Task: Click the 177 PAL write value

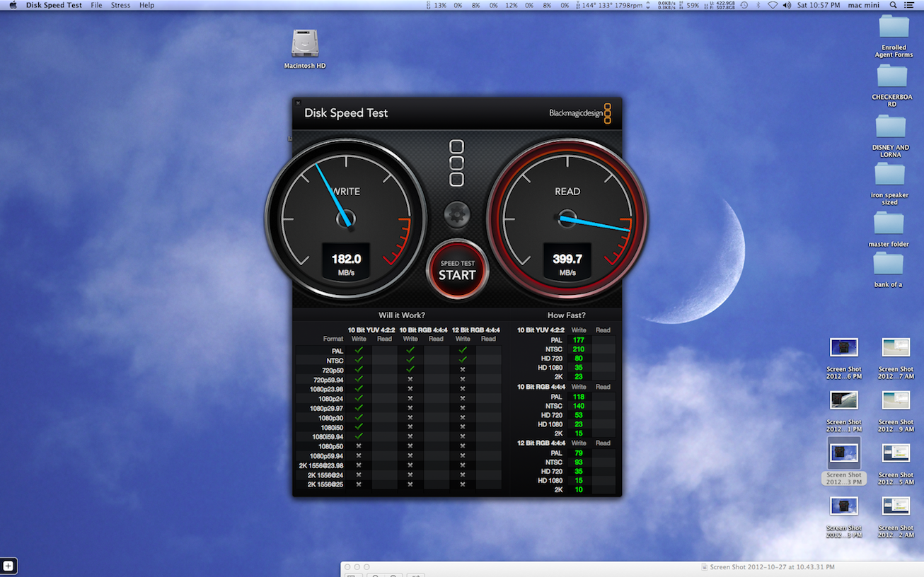Action: [x=579, y=340]
